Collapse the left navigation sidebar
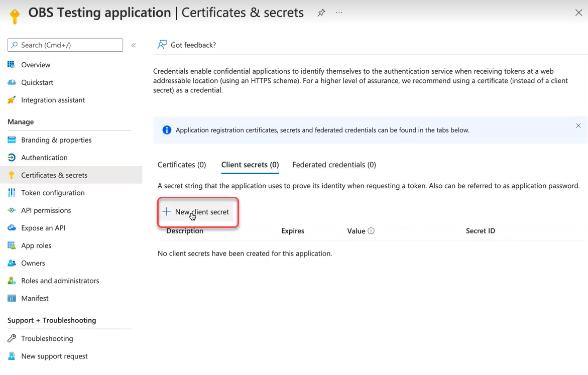This screenshot has width=588, height=375. tap(134, 45)
